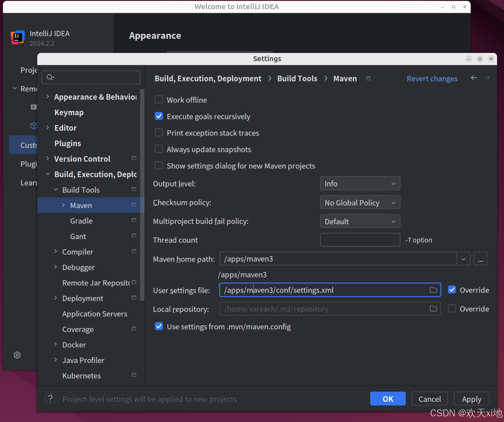The width and height of the screenshot is (504, 422).
Task: Uncheck Execute goals recursively
Action: pos(159,116)
